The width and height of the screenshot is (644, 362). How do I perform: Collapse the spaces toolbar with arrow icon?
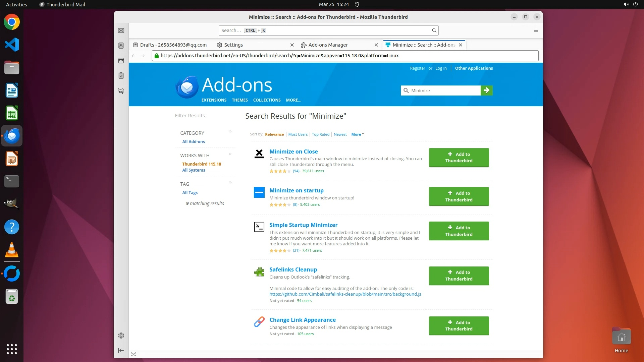pyautogui.click(x=121, y=350)
